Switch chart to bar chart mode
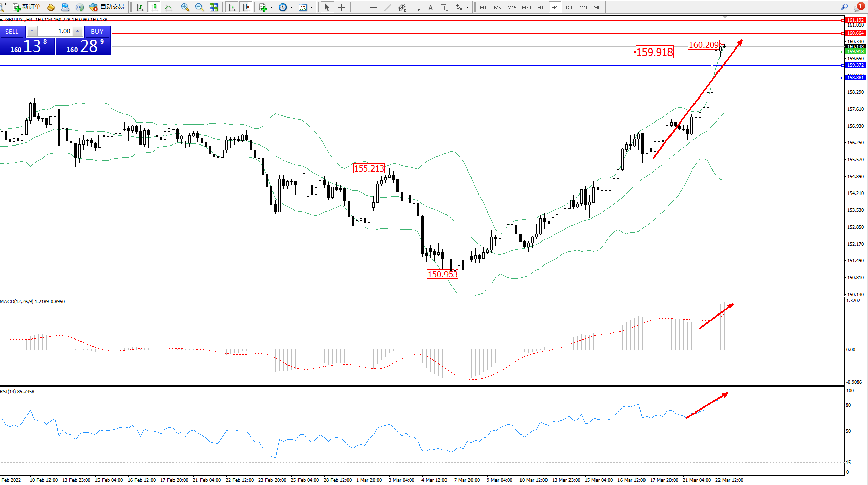 (x=139, y=7)
